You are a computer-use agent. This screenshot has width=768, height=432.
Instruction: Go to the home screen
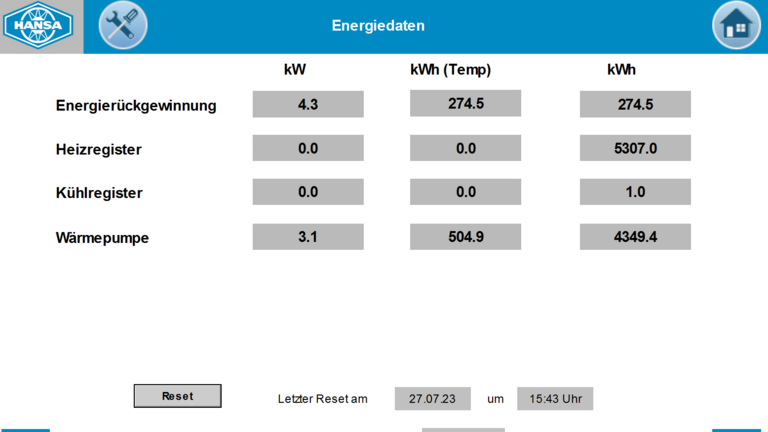click(736, 25)
